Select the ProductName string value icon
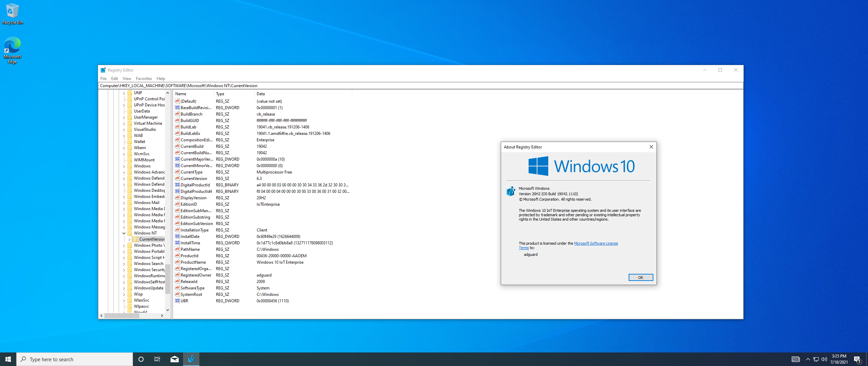The height and width of the screenshot is (366, 868). [177, 262]
